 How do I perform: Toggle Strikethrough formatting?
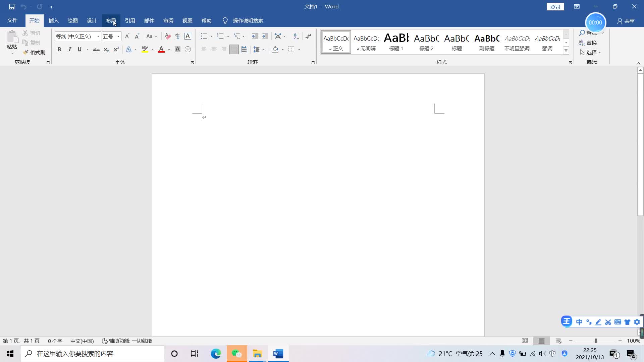click(x=96, y=50)
